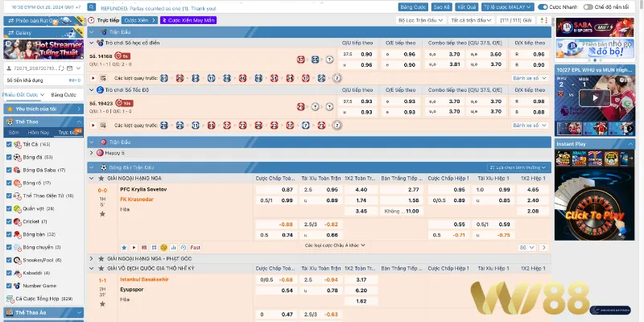Favorite the 1-1 Istanbul Basaksehir match star

point(102,304)
